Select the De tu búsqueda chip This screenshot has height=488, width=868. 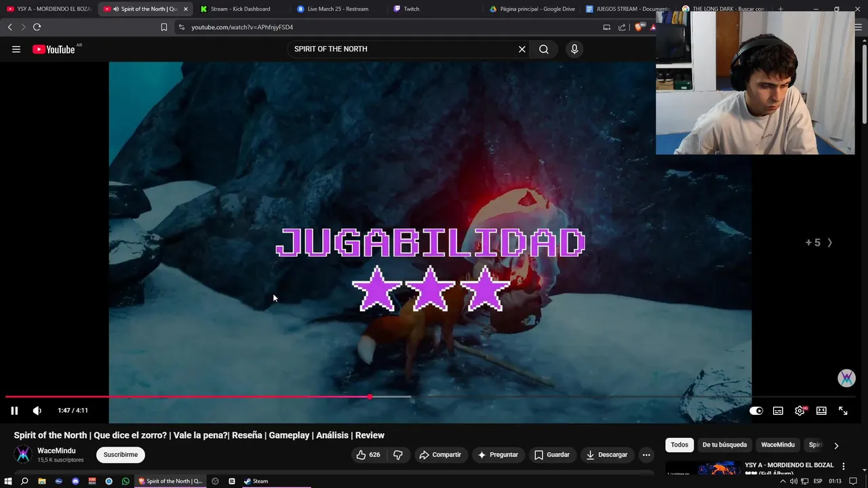(724, 445)
